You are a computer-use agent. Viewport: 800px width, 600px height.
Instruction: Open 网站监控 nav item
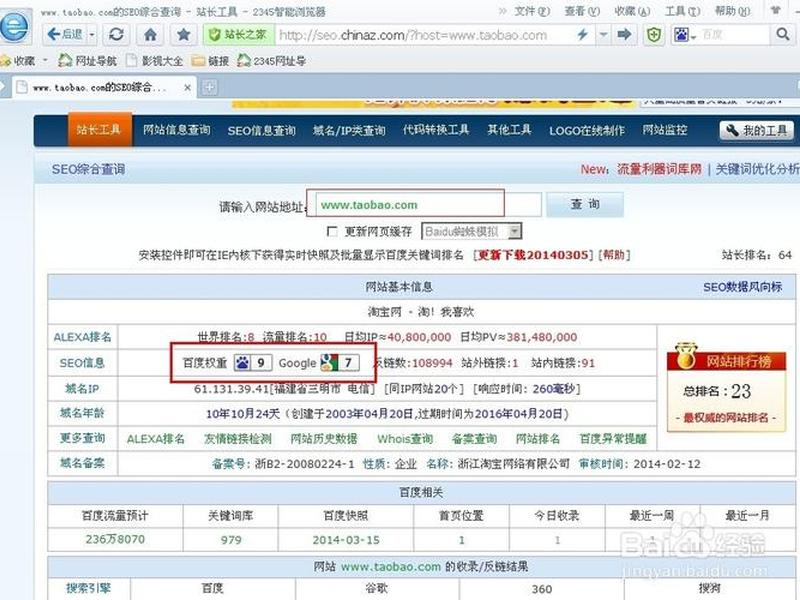(665, 130)
